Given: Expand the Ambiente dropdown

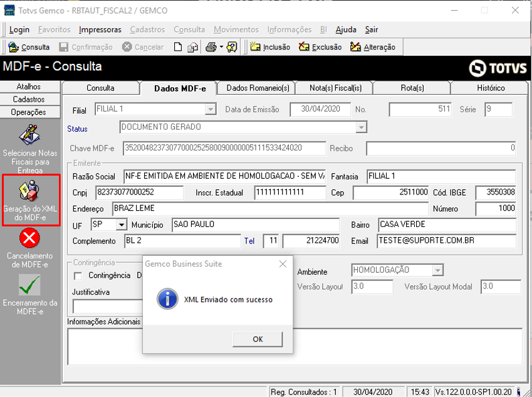Looking at the screenshot, I should tap(437, 270).
